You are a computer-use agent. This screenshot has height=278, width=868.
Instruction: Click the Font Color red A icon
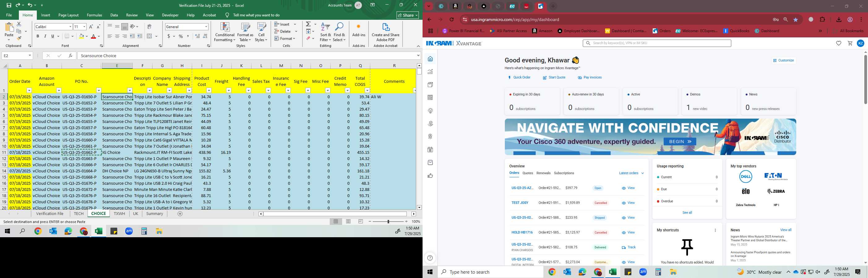coord(93,36)
